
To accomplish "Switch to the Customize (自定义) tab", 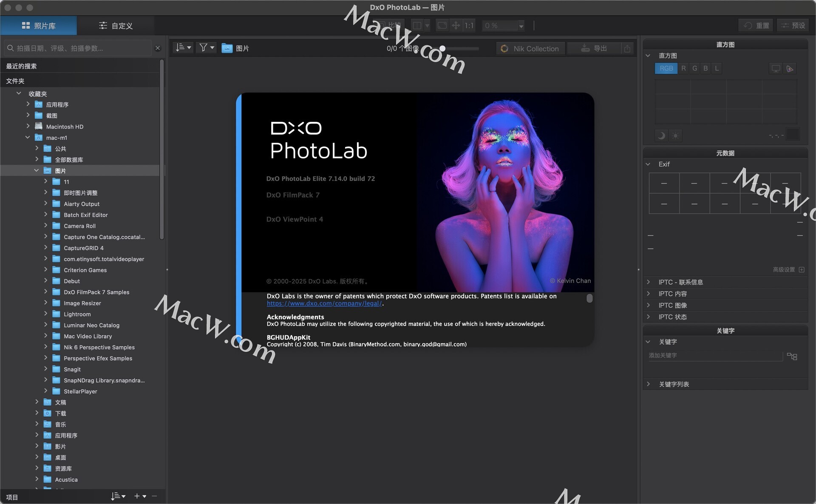I will pyautogui.click(x=116, y=25).
